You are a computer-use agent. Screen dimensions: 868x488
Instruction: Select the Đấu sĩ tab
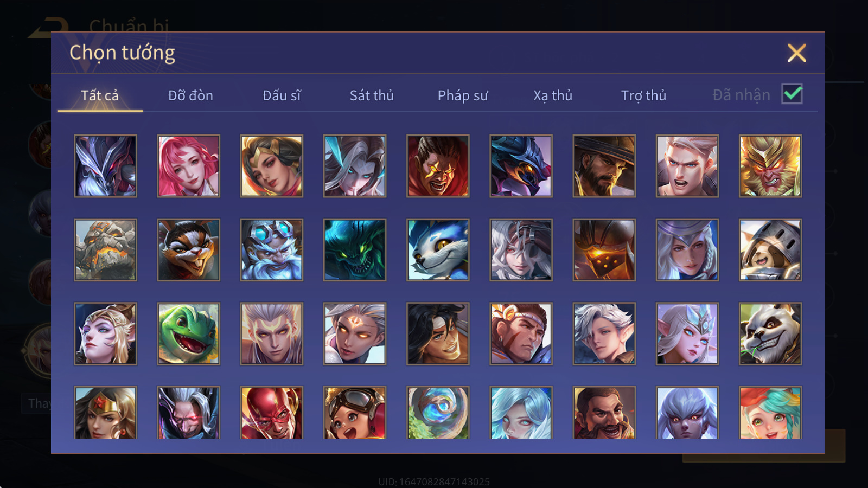pyautogui.click(x=282, y=95)
